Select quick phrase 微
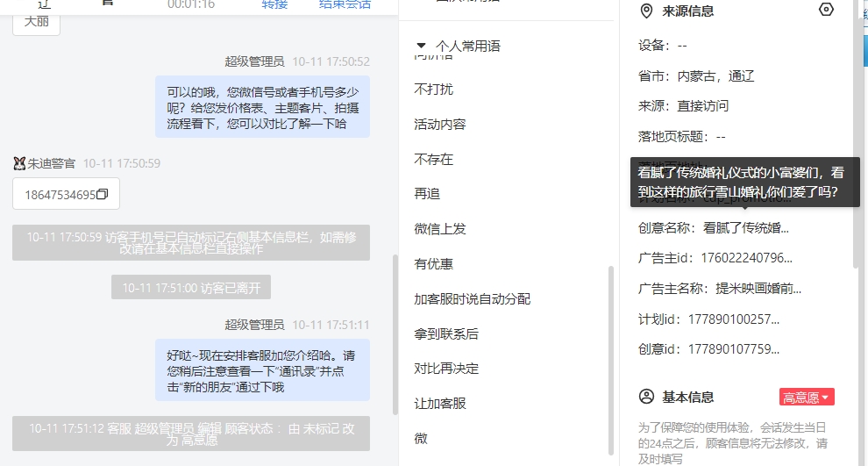The image size is (868, 466). tap(421, 438)
